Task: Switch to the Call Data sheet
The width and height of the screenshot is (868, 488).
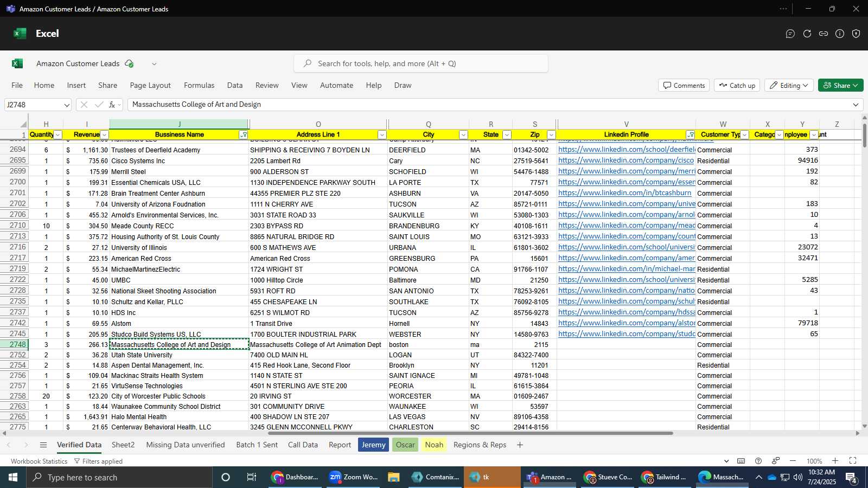Action: [x=303, y=445]
